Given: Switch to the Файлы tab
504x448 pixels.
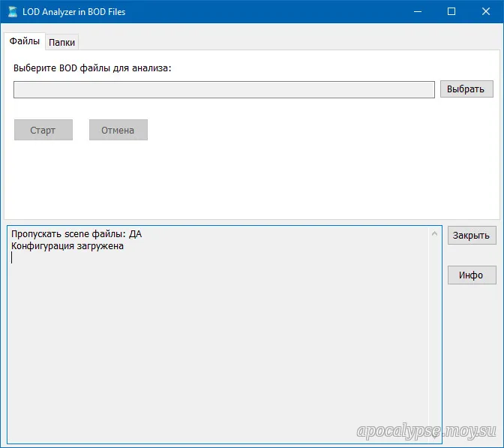Looking at the screenshot, I should (x=24, y=41).
